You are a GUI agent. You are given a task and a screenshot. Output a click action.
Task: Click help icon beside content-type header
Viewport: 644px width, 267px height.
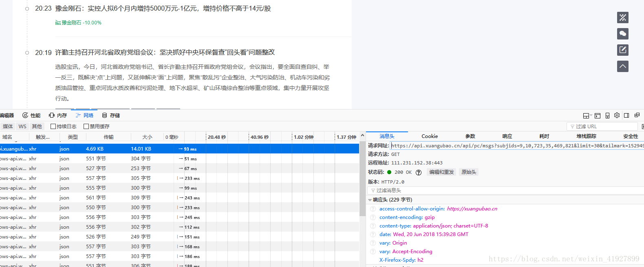pos(373,226)
